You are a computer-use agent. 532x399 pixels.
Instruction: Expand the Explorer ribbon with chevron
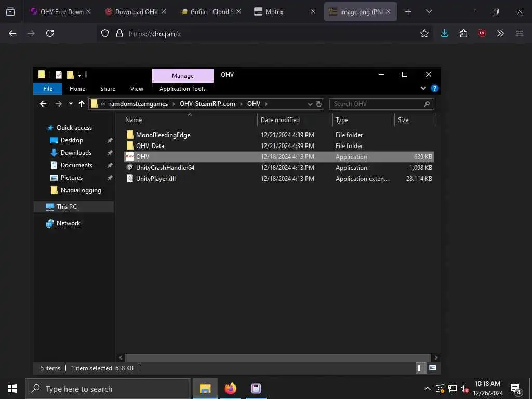click(423, 88)
